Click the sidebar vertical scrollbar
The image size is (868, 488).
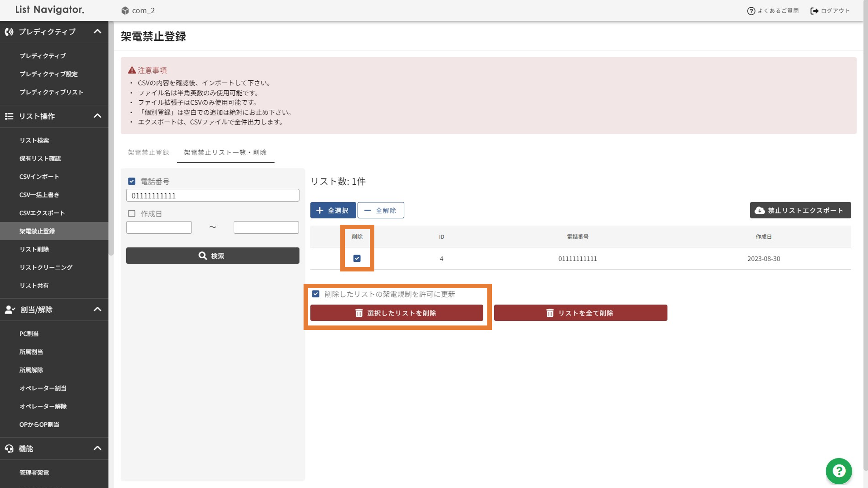111,136
